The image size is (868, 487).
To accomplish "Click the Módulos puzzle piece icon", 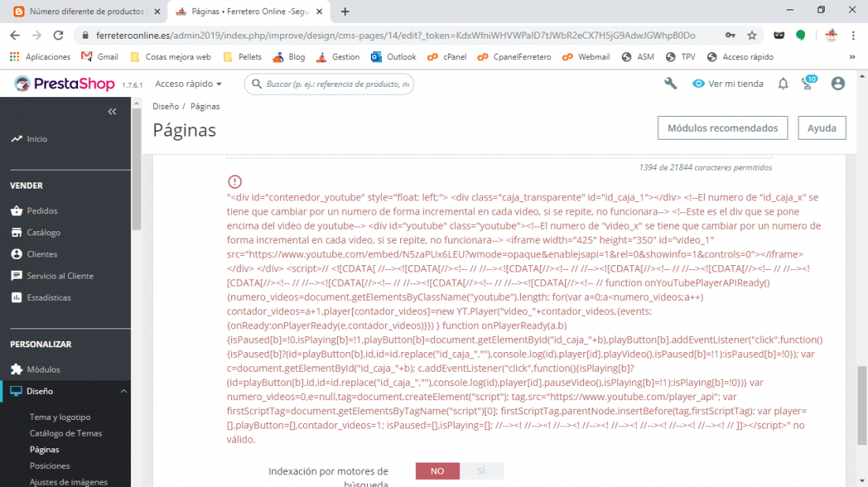I will (17, 369).
